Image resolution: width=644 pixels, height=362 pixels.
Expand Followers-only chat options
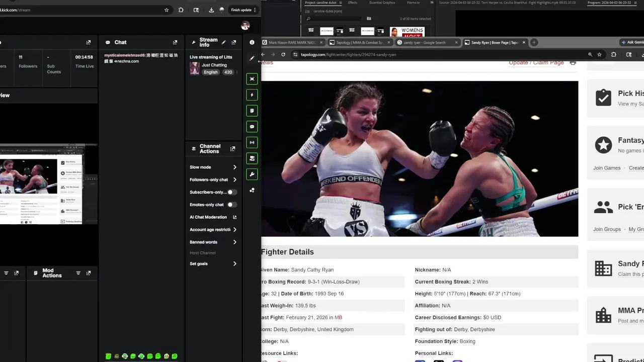pyautogui.click(x=234, y=179)
